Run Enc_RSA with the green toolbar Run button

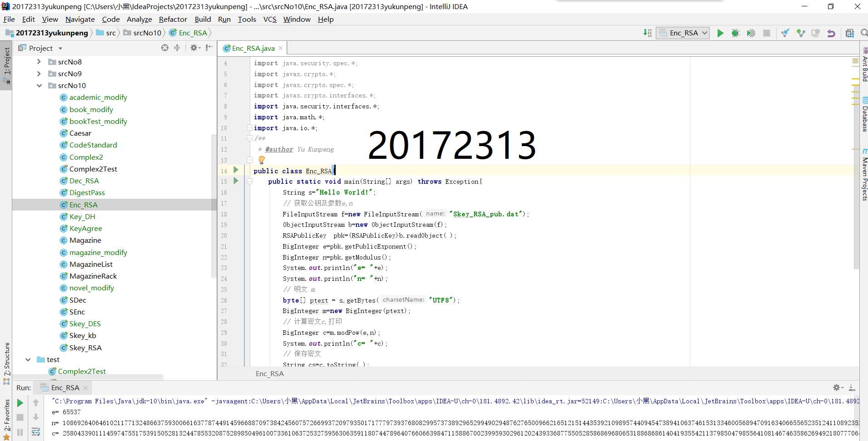point(720,33)
